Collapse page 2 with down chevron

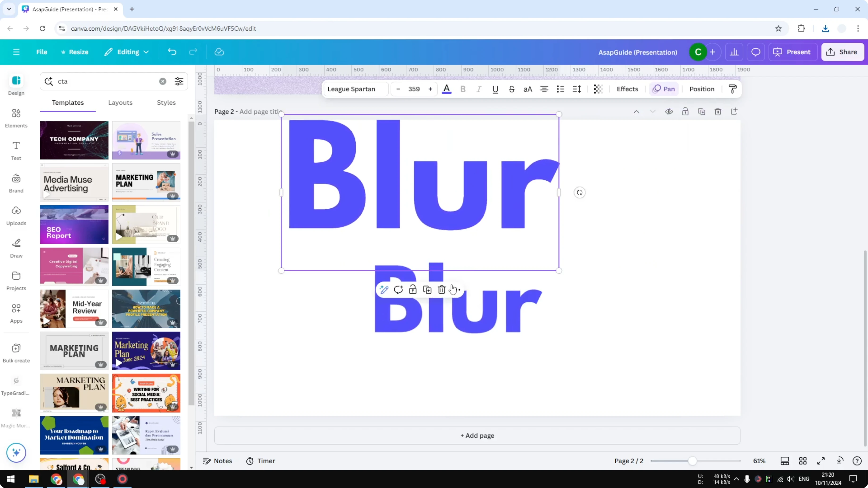click(x=653, y=112)
